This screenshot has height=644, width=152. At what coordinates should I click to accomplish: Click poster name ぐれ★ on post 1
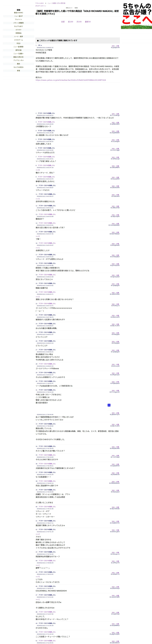tap(40, 45)
